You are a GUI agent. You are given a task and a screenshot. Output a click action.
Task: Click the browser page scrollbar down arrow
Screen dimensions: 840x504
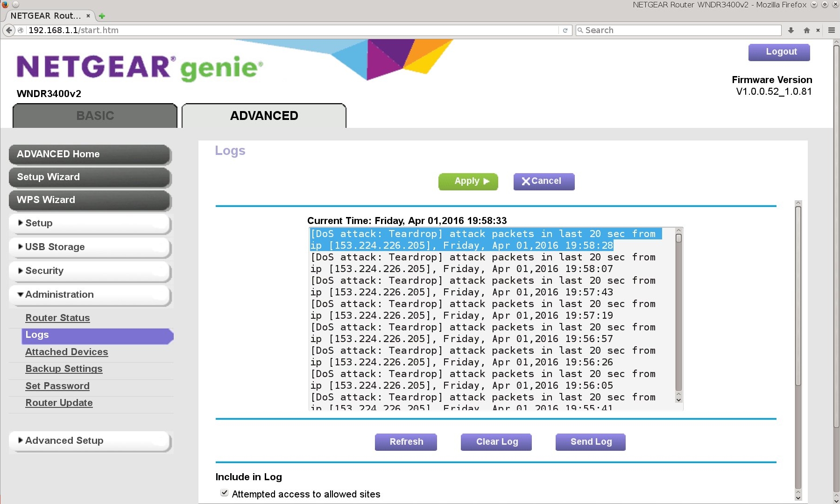click(836, 500)
